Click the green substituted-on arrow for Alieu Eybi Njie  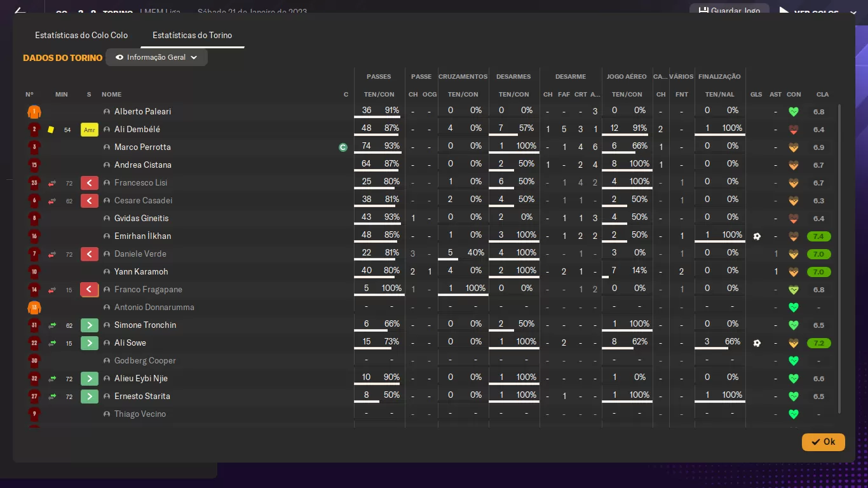coord(90,379)
